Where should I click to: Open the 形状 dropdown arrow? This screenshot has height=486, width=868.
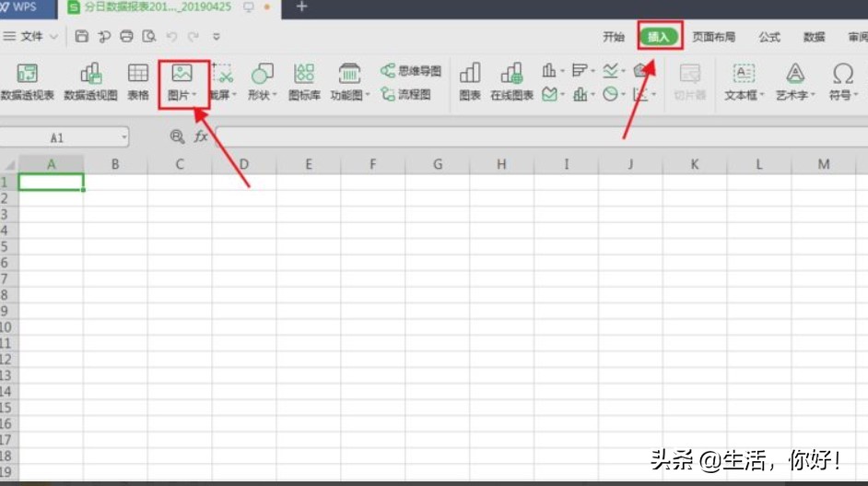point(274,95)
